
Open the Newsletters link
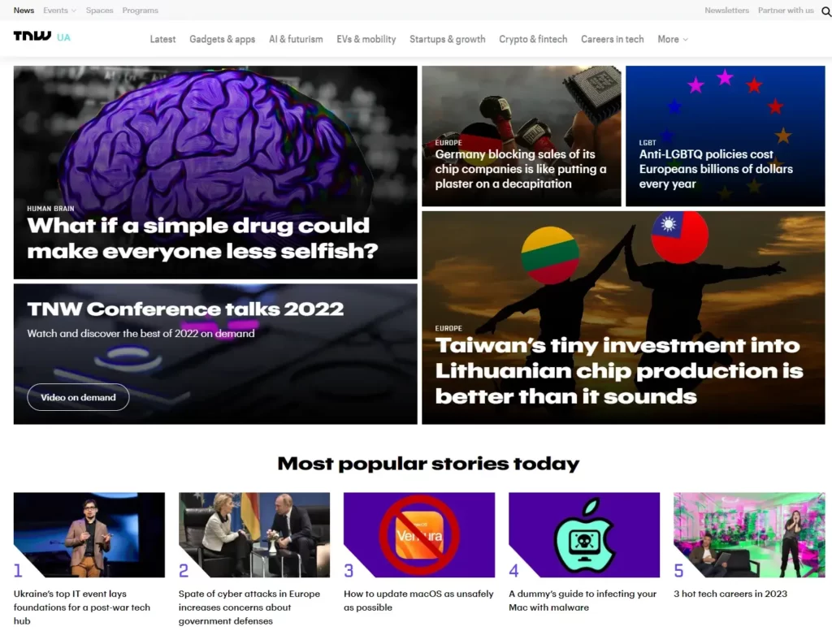click(x=726, y=10)
